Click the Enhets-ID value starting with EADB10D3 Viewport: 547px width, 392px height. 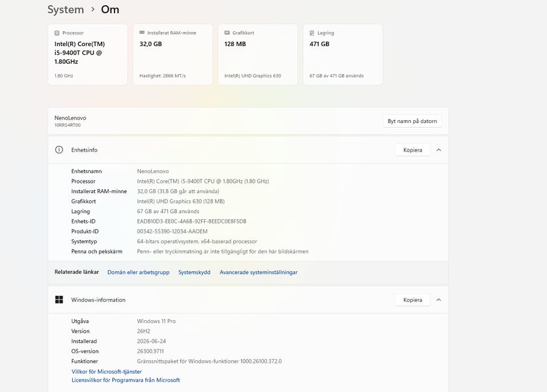point(192,222)
